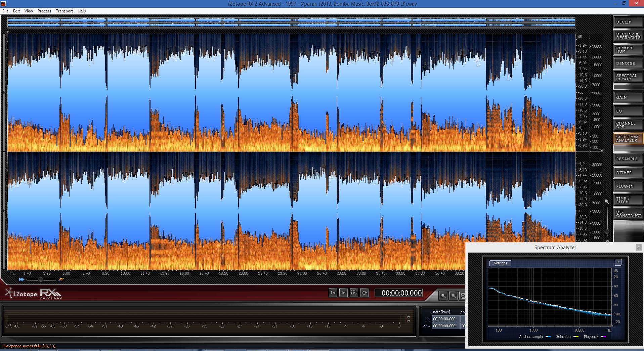Open the Plug-in module
The width and height of the screenshot is (644, 351).
(x=628, y=186)
